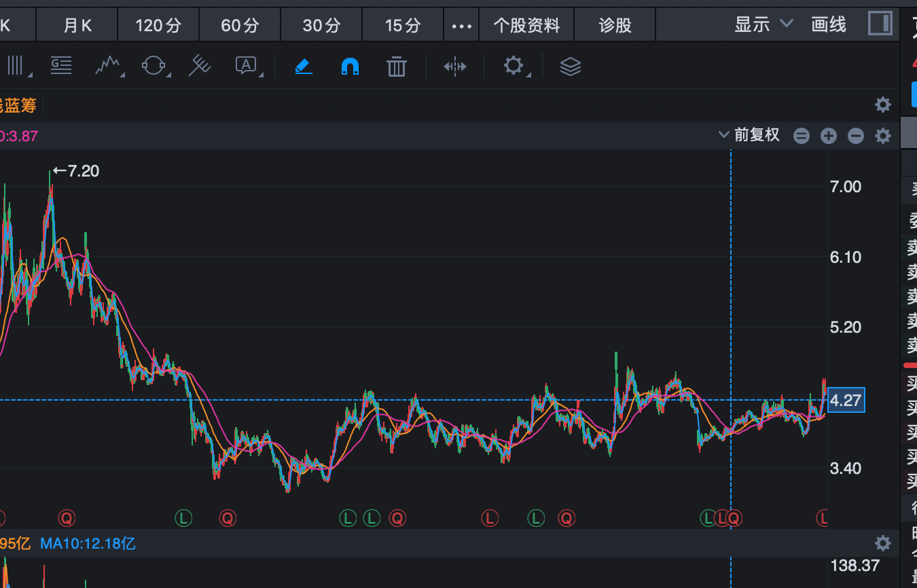
Task: Click the layers icon on the toolbar
Action: pos(570,66)
